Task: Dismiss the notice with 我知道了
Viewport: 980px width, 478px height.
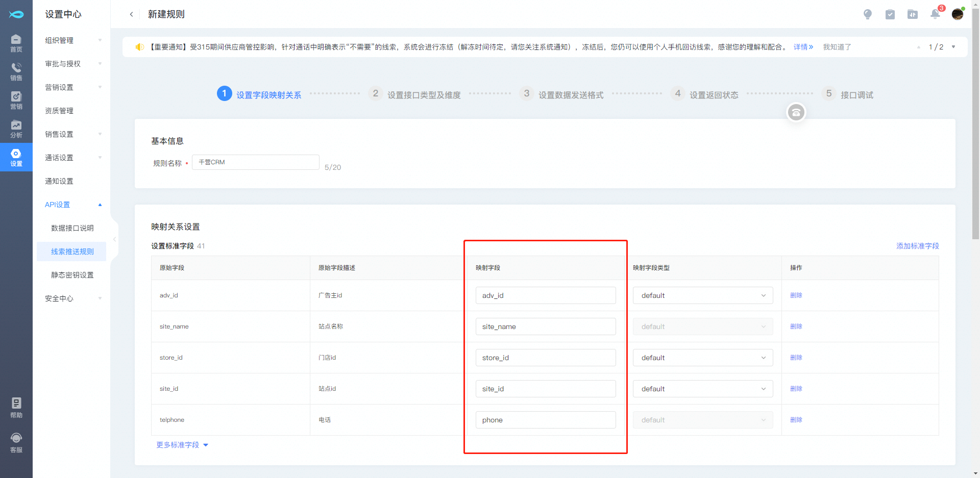Action: pyautogui.click(x=837, y=47)
